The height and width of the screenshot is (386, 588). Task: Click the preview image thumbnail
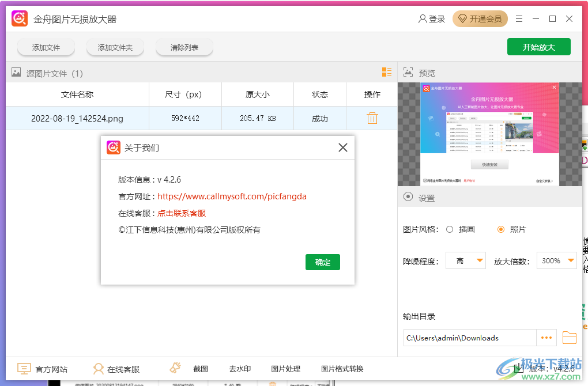click(x=490, y=134)
